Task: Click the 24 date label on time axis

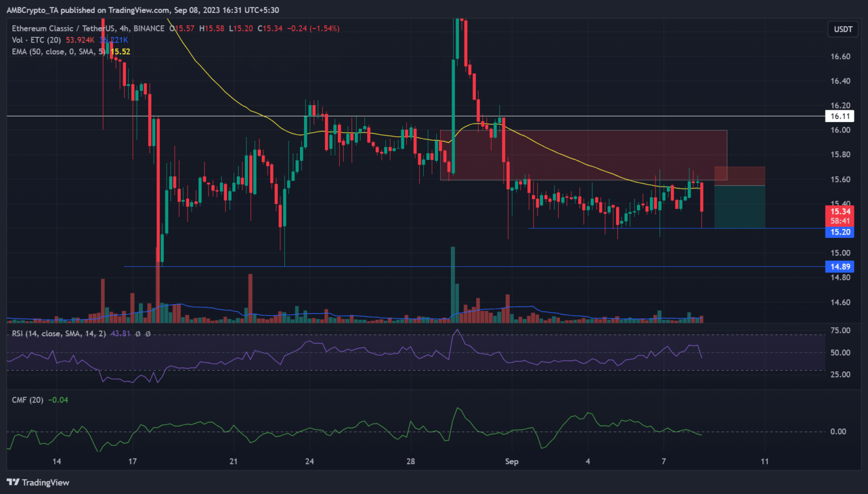Action: 309,461
